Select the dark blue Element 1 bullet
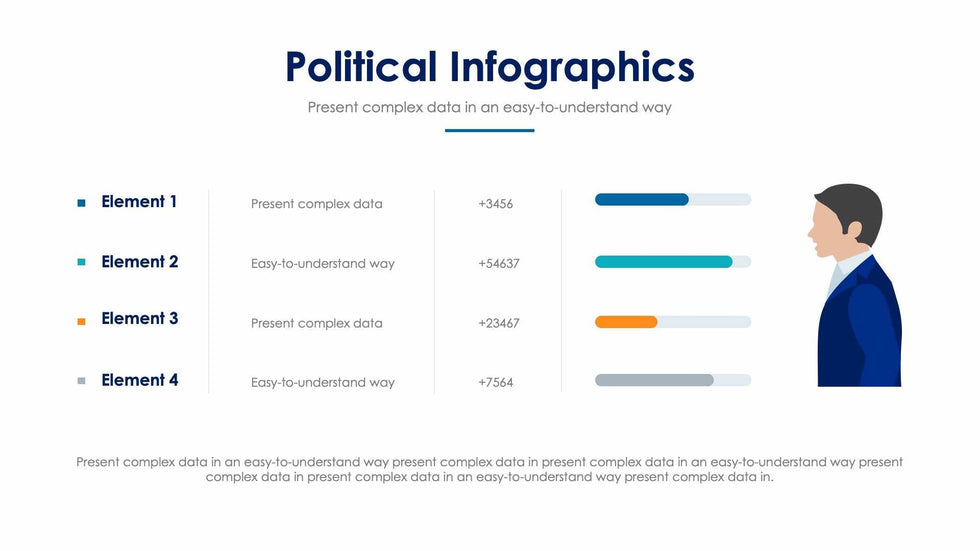The width and height of the screenshot is (980, 551). click(81, 203)
